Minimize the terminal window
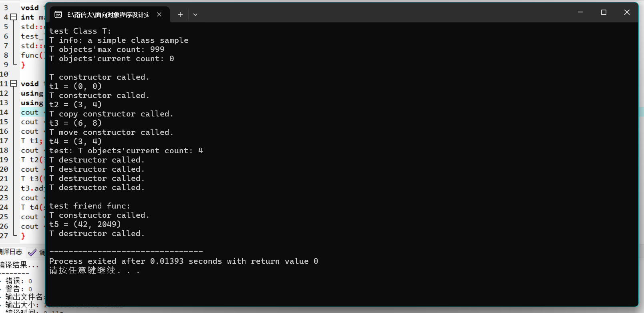644x313 pixels. [580, 12]
